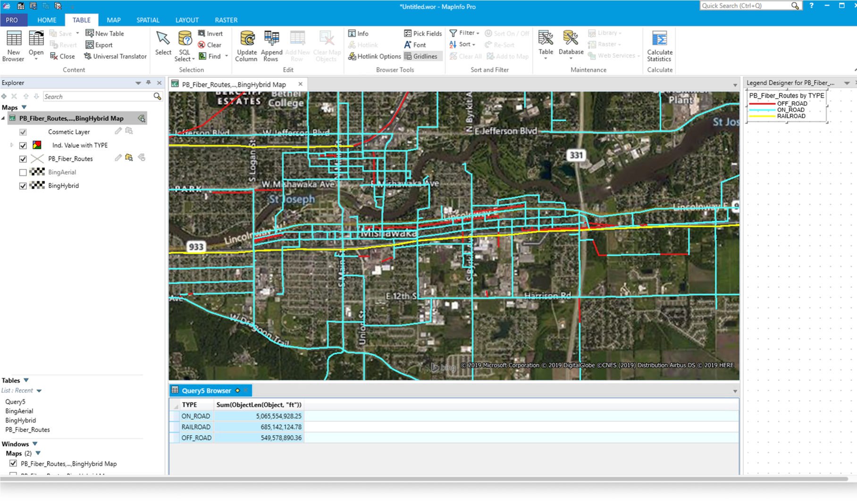This screenshot has width=857, height=504.
Task: Open Update Column dialog
Action: click(x=246, y=46)
